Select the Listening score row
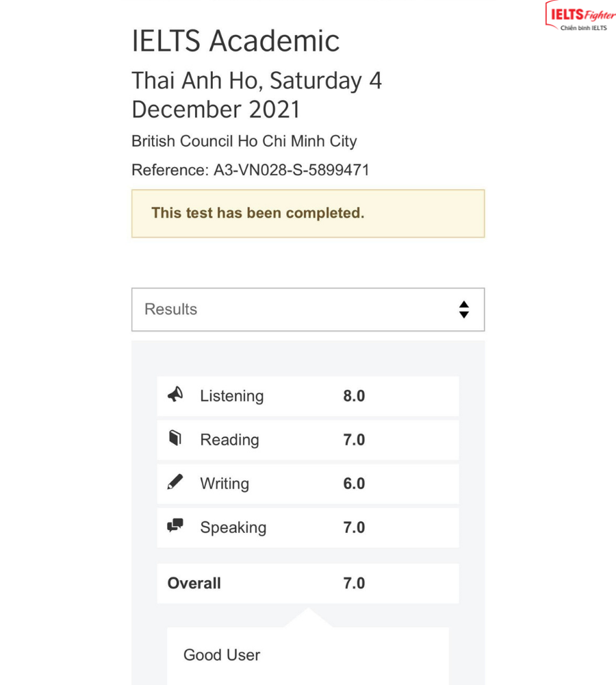 [307, 396]
